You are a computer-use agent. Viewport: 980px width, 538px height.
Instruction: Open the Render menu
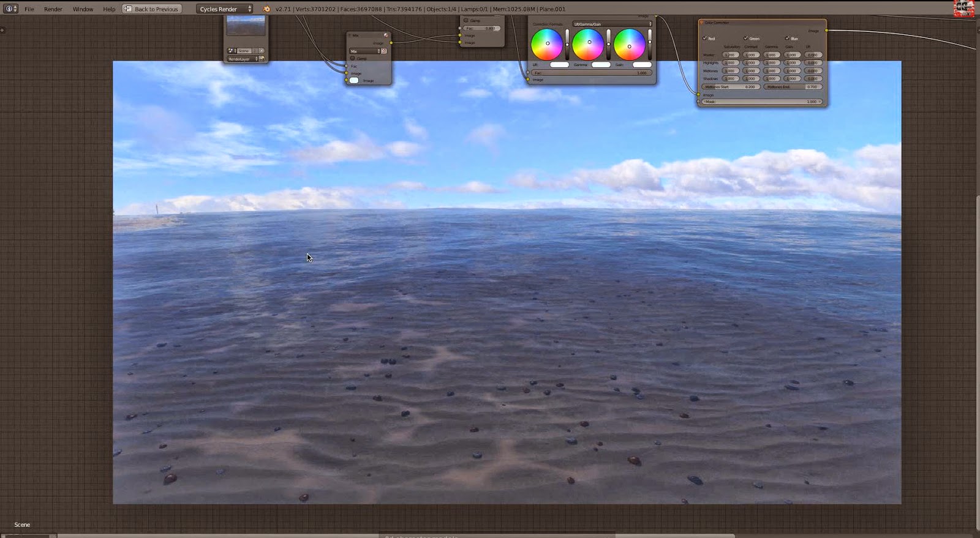pos(53,9)
